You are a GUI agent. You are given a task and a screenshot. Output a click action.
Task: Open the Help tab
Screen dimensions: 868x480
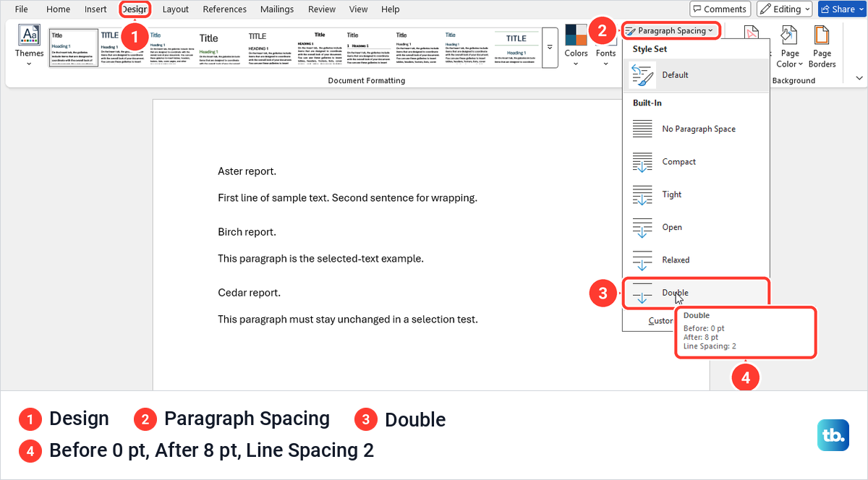click(x=390, y=9)
